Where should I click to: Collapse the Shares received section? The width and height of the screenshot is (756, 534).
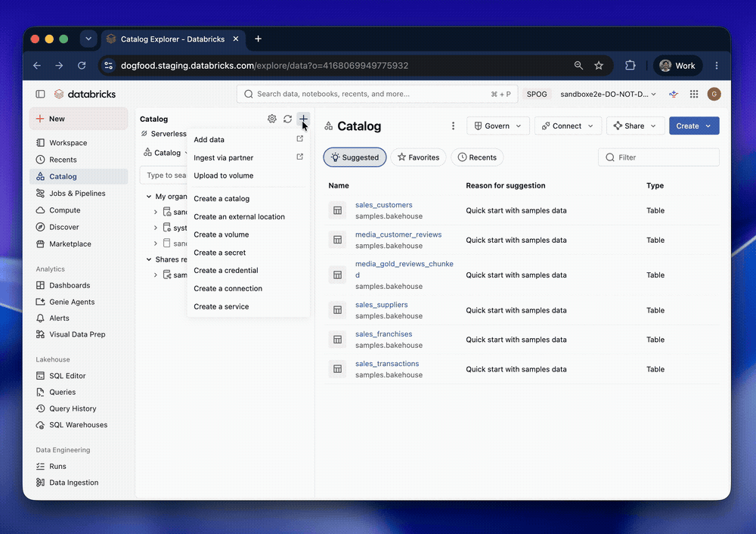tap(149, 259)
